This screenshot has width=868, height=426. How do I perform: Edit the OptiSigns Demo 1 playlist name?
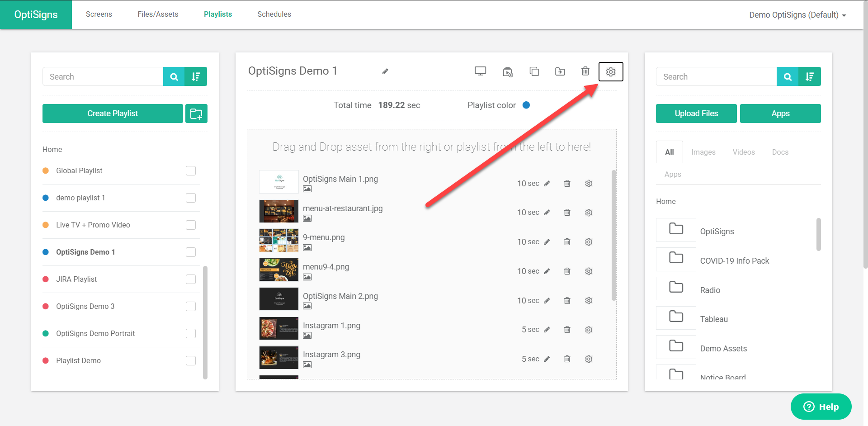[x=385, y=71]
